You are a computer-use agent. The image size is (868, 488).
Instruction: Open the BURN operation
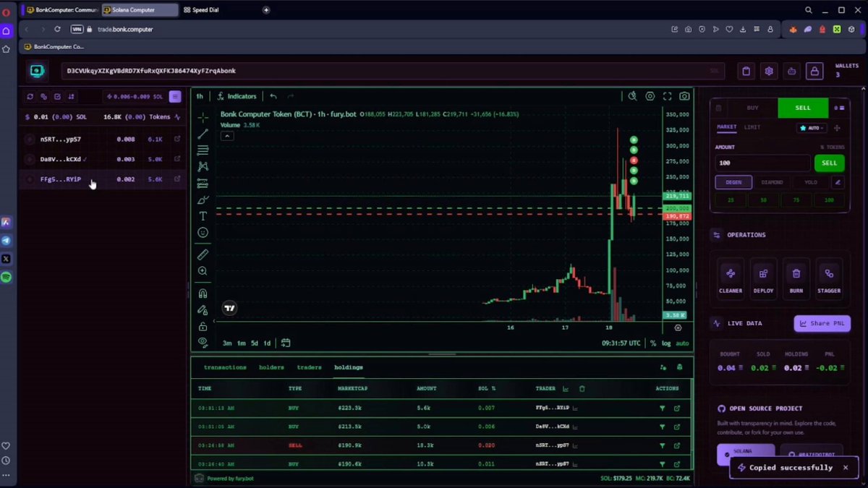796,278
